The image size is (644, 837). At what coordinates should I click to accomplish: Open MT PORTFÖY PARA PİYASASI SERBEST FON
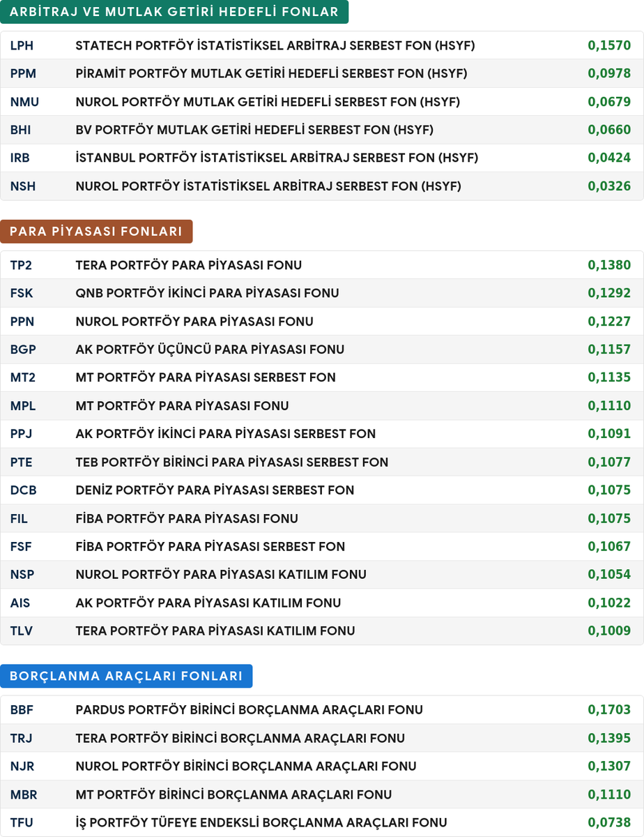(206, 377)
